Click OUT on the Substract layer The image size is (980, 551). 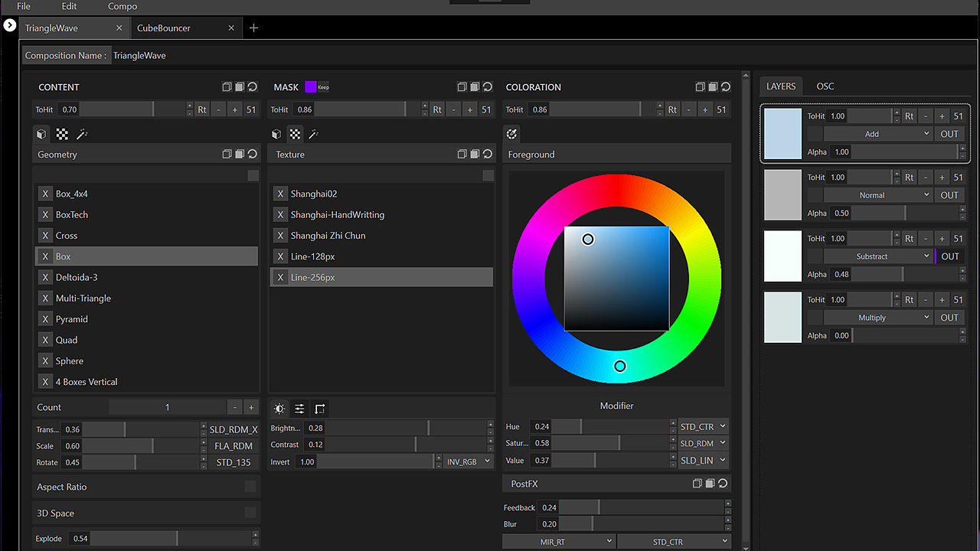point(949,256)
